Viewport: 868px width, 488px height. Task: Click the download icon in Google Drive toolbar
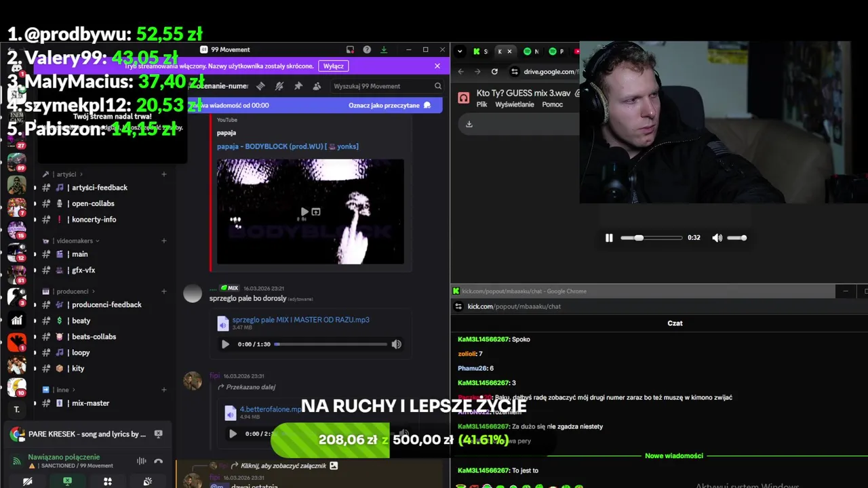469,124
